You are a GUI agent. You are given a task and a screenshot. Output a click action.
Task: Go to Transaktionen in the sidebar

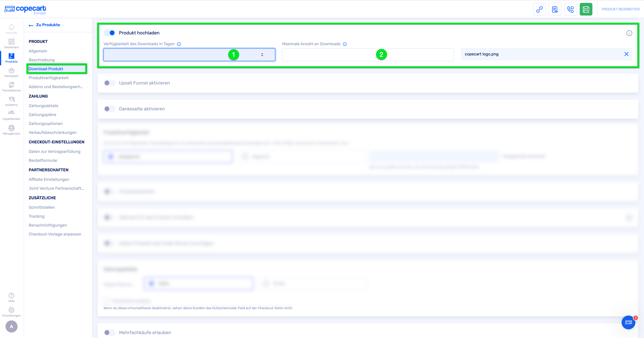tap(11, 87)
